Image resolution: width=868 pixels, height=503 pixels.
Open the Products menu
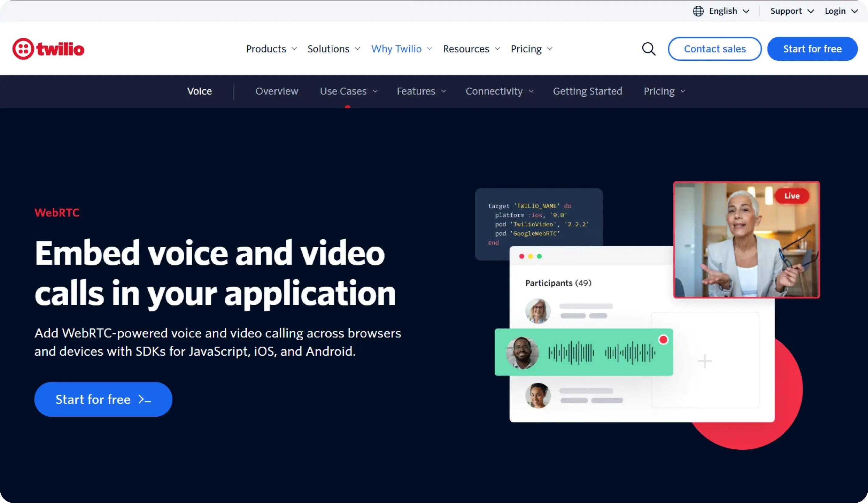click(x=271, y=49)
